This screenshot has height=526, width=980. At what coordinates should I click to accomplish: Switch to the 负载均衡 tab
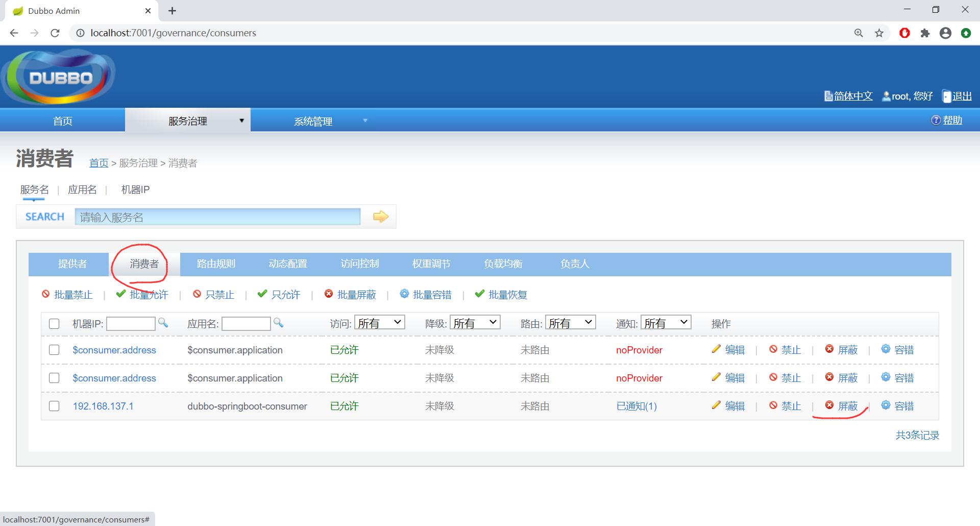point(503,264)
